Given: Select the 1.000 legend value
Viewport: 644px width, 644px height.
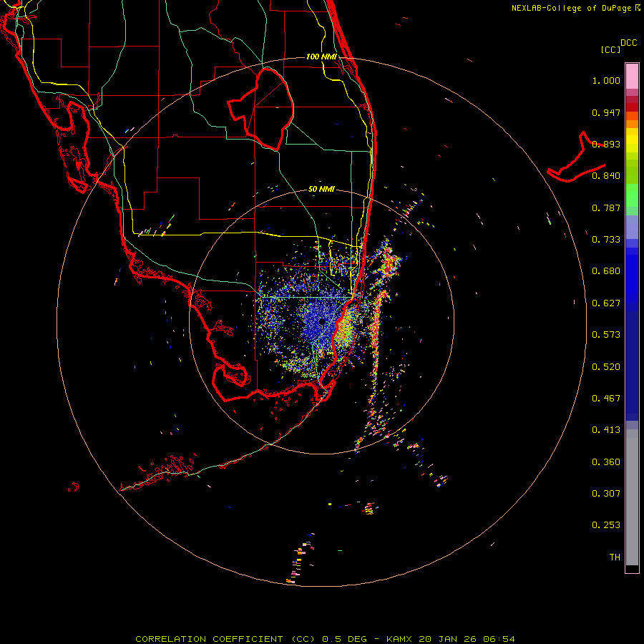Looking at the screenshot, I should tap(606, 80).
